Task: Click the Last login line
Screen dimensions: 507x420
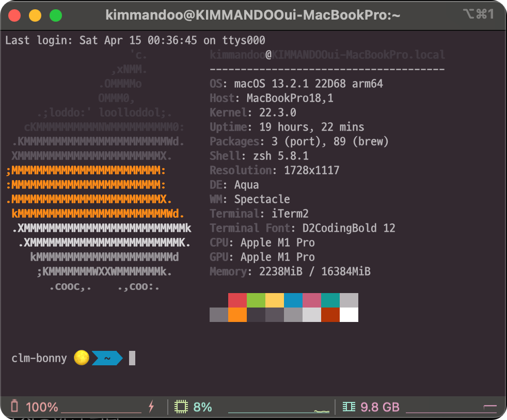Action: [x=135, y=40]
